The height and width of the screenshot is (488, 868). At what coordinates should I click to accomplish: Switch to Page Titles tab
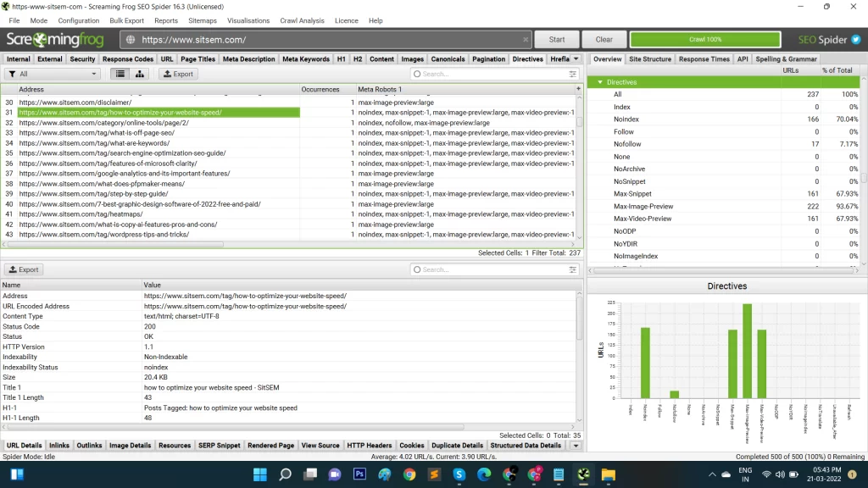tap(198, 58)
